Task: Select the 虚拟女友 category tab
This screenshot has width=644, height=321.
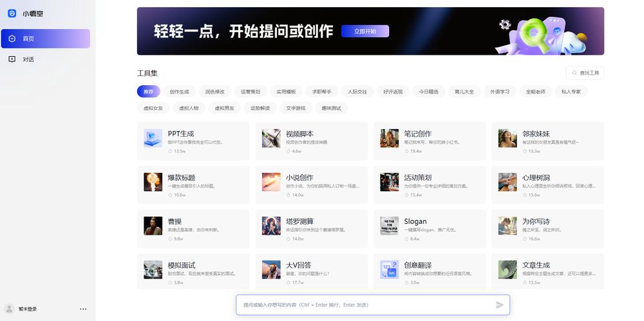Action: point(153,108)
